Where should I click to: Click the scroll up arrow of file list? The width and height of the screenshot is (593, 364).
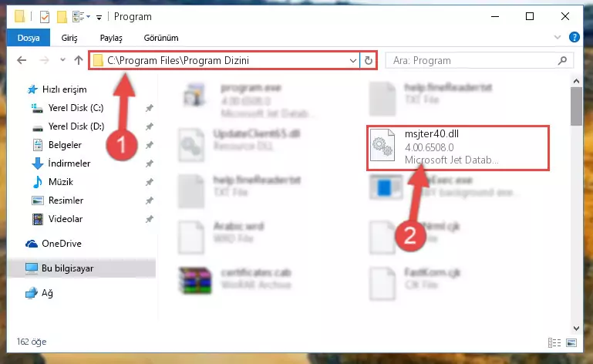point(576,81)
